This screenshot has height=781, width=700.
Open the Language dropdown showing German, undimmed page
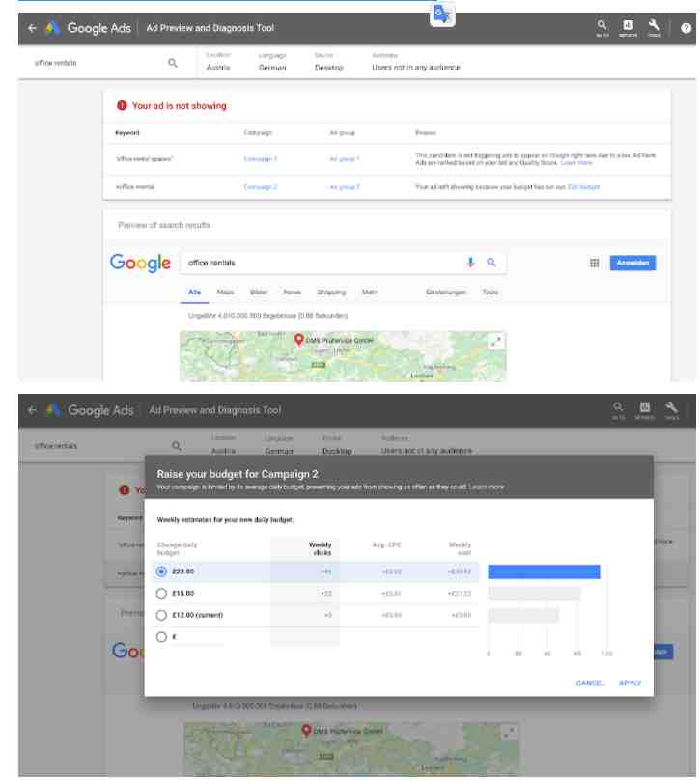pos(272,62)
